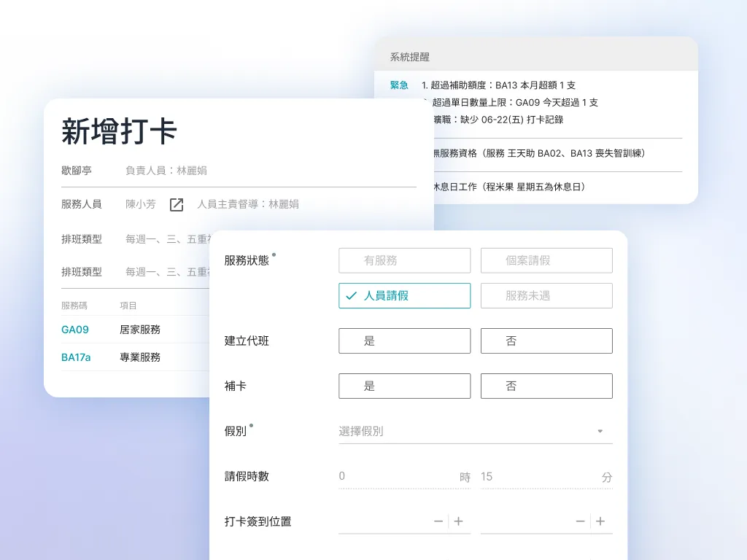Click the 缺少 06-22(五) 打卡記錄 reminder
This screenshot has height=560, width=747.
498,120
